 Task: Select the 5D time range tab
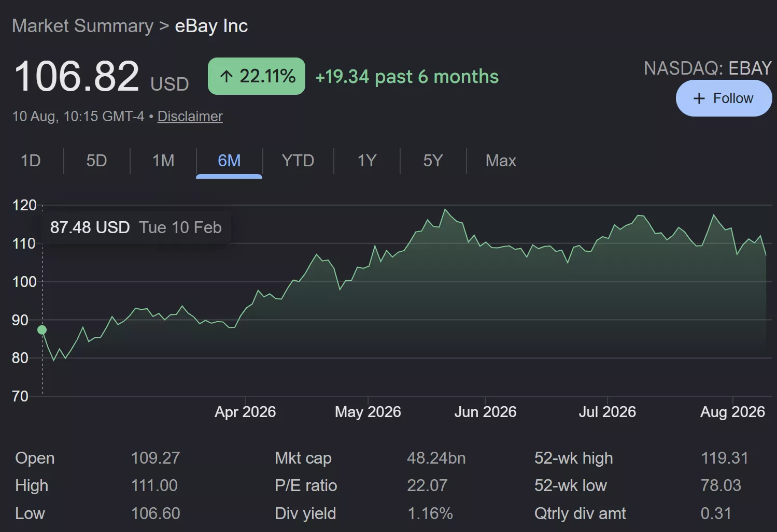tap(96, 161)
